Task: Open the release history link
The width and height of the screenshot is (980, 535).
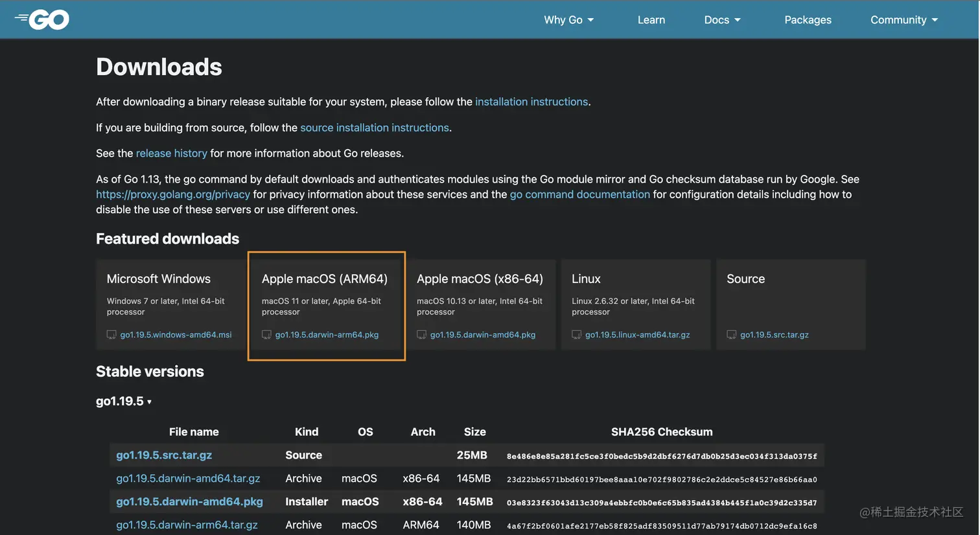Action: coord(171,154)
